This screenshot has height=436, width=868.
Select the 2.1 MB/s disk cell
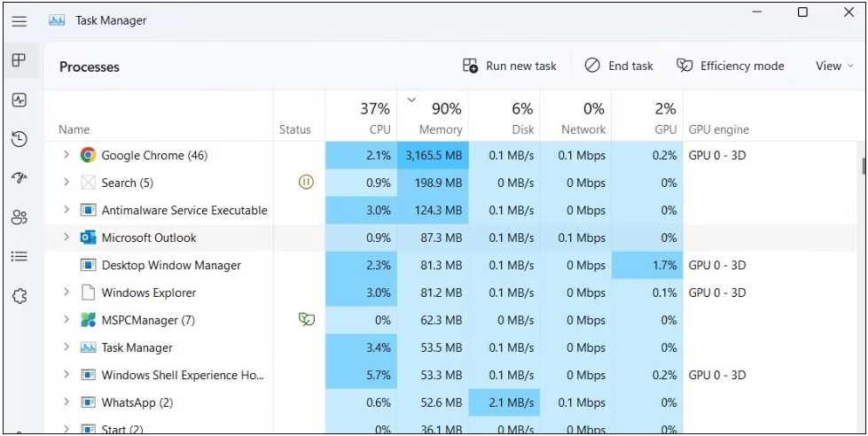[x=504, y=402]
